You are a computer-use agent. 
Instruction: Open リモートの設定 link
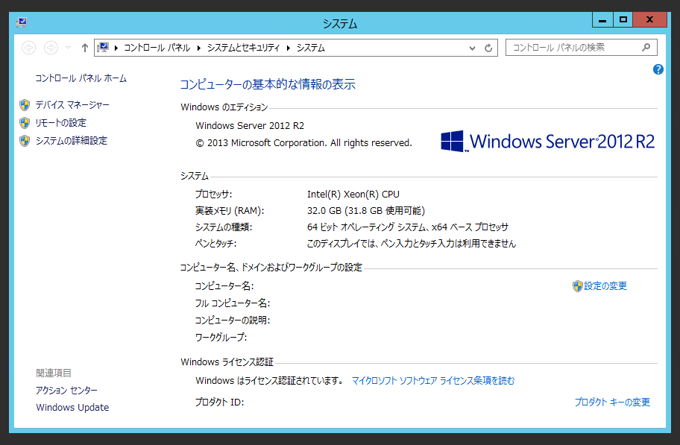(x=61, y=123)
